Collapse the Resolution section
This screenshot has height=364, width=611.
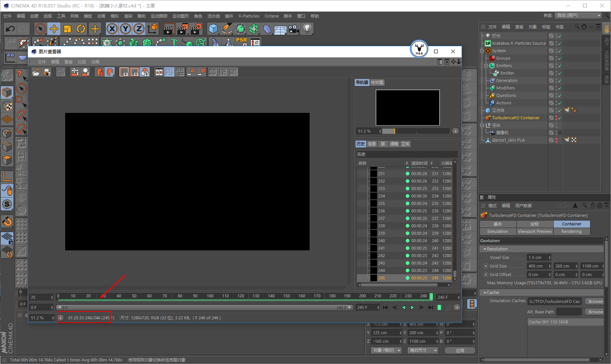click(x=485, y=249)
